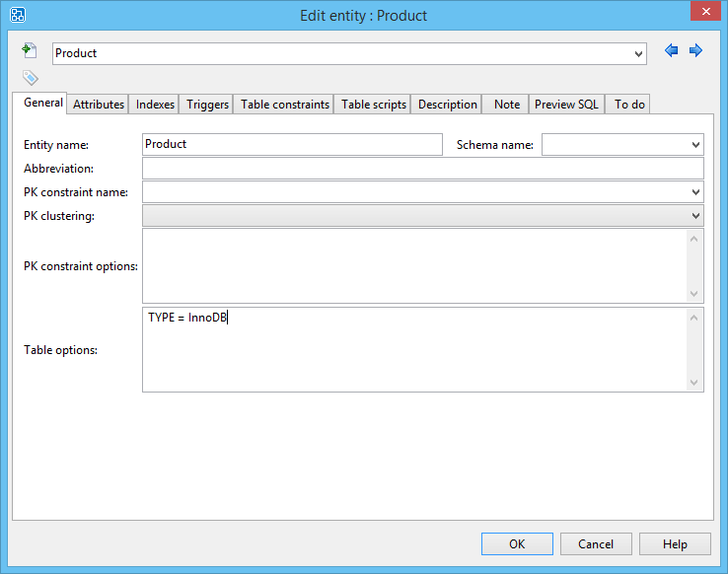This screenshot has height=574, width=728.
Task: Open the Preview SQL tab
Action: coord(566,105)
